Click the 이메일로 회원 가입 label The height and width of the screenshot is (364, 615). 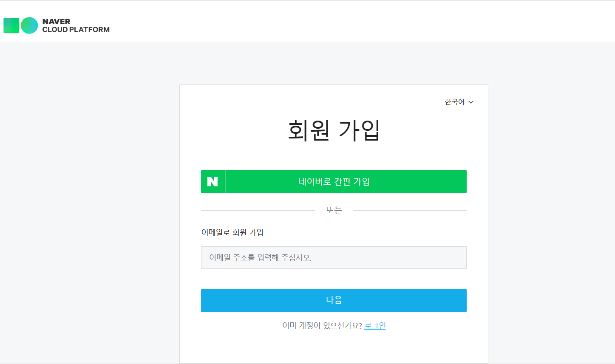click(x=232, y=232)
